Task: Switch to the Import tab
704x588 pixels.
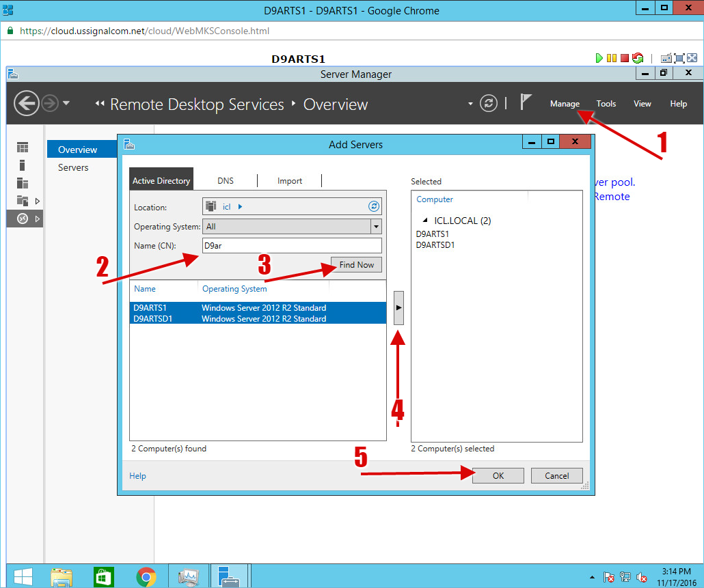Action: pyautogui.click(x=290, y=181)
